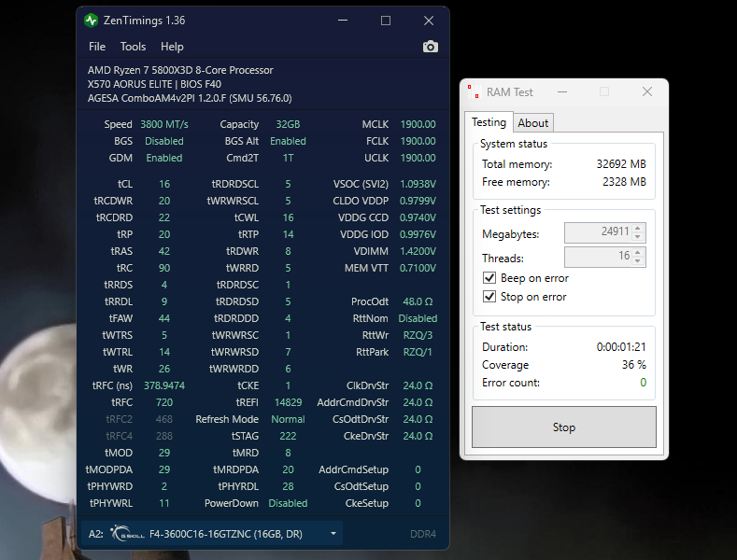Click the RAM Test app icon in title bar
737x560 pixels.
point(475,91)
